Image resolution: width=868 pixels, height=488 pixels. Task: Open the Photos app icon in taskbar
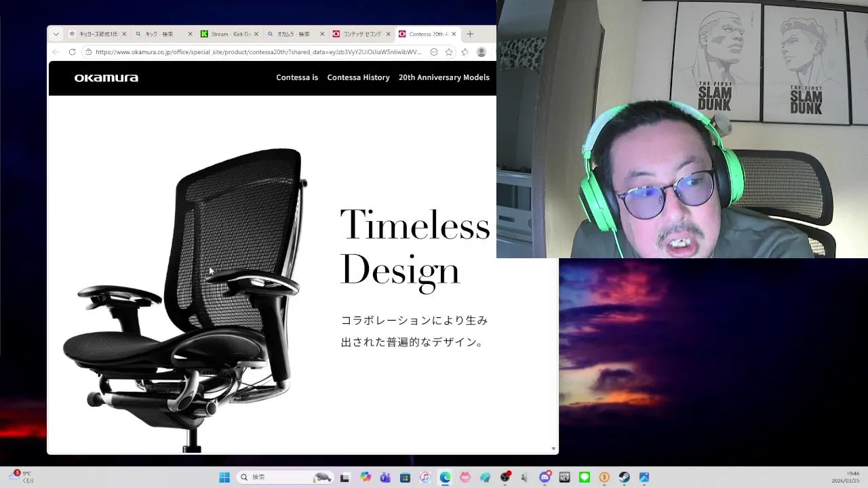coord(644,477)
